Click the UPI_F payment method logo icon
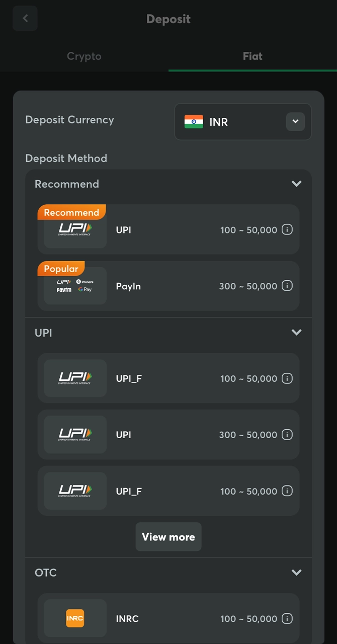Image resolution: width=337 pixels, height=644 pixels. point(74,378)
